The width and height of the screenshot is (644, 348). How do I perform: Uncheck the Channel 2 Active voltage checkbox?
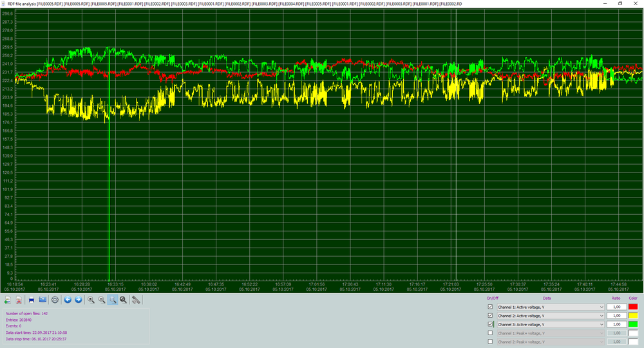[490, 316]
